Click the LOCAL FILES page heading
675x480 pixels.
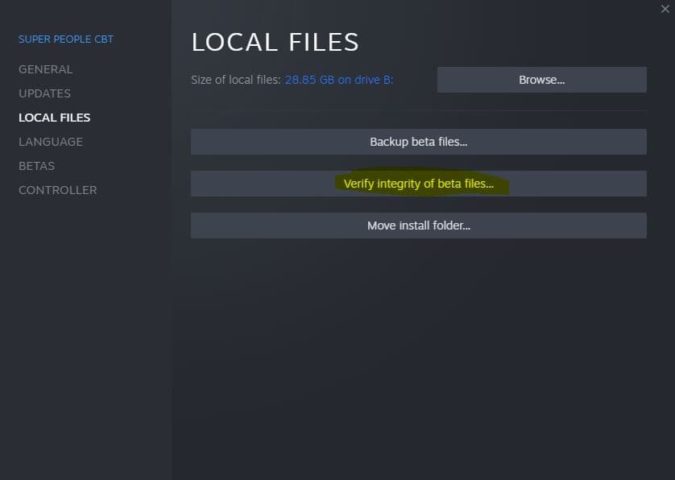point(275,42)
